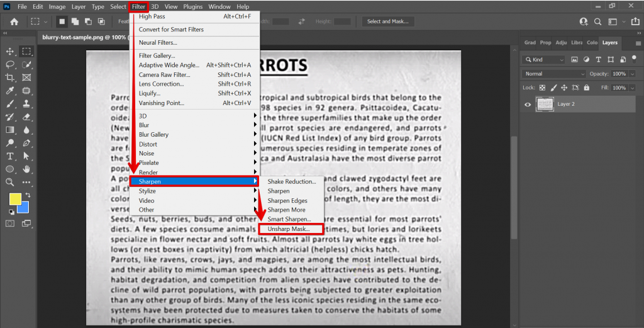This screenshot has width=644, height=328.
Task: Toggle lock all on the layer
Action: tap(587, 88)
